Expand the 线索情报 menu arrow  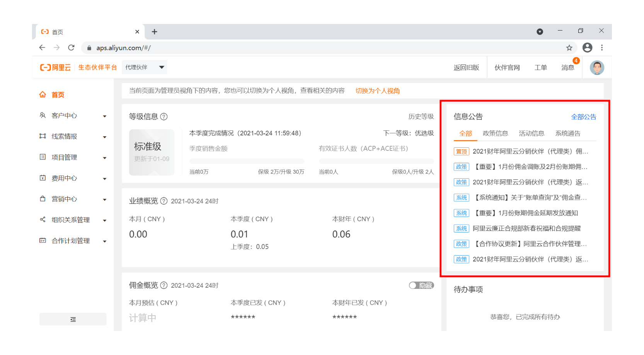point(104,137)
